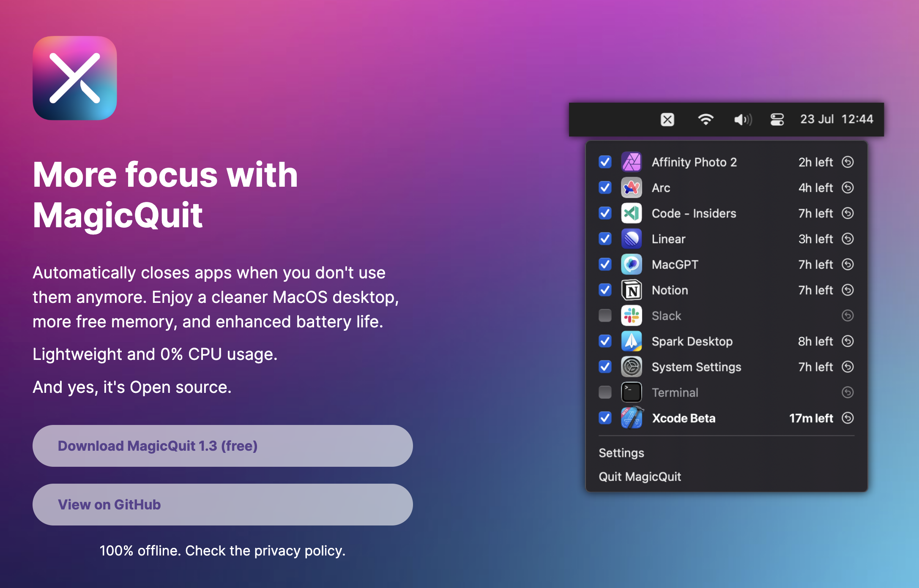Uncheck the Xcode Beta checkbox
Viewport: 919px width, 588px height.
click(605, 418)
